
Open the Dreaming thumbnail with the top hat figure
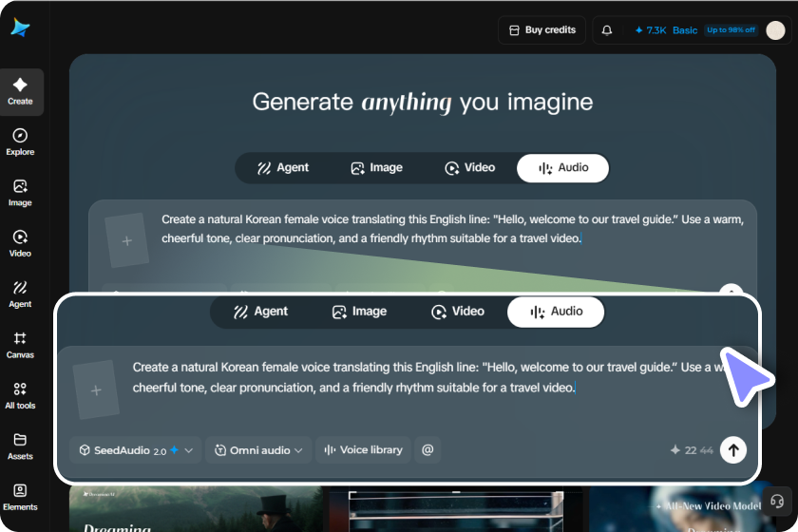(x=196, y=508)
